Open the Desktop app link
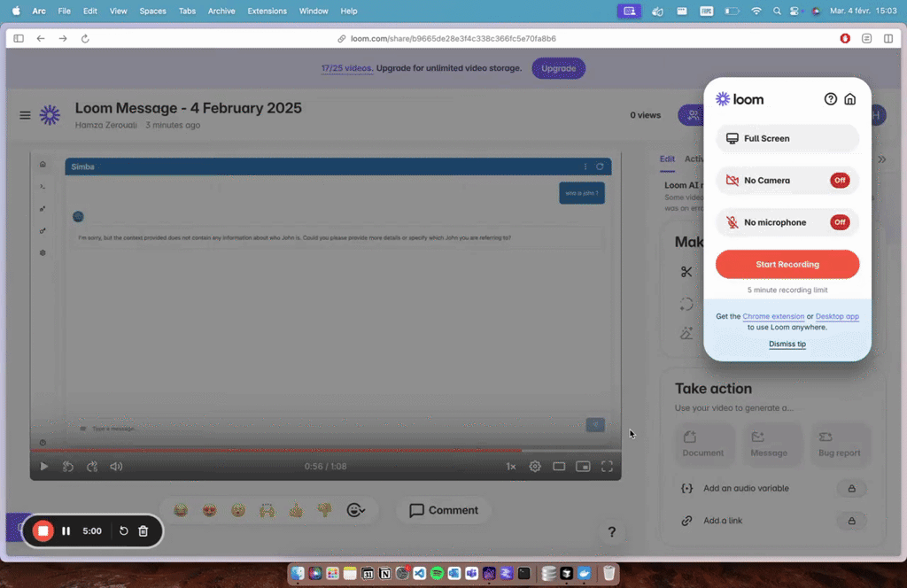 pyautogui.click(x=837, y=316)
